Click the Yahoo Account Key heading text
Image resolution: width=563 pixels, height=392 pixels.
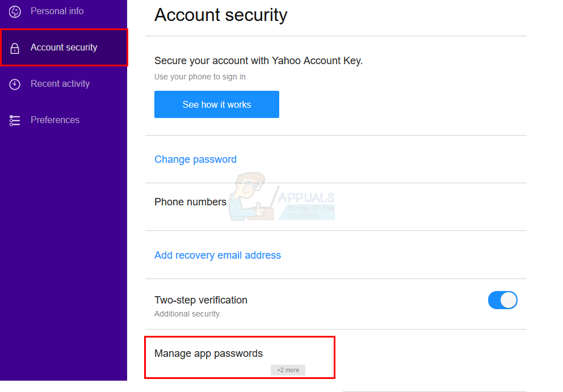click(258, 61)
